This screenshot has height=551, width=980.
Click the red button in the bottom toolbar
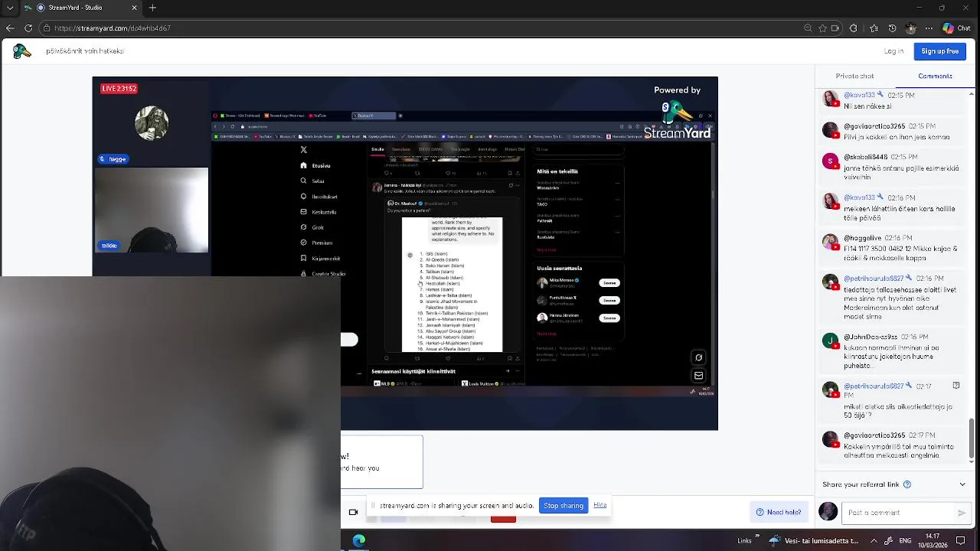tap(503, 518)
